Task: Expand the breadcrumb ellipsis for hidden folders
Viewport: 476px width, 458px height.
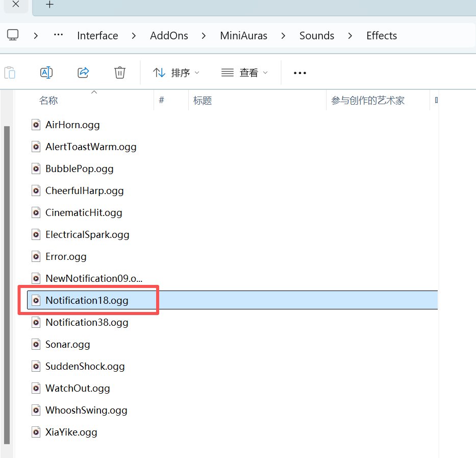Action: [58, 35]
